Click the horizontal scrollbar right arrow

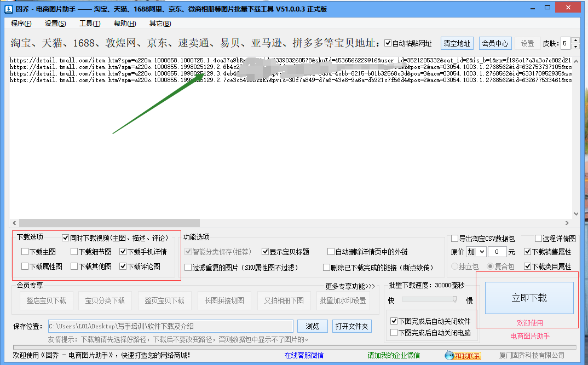[x=567, y=223]
